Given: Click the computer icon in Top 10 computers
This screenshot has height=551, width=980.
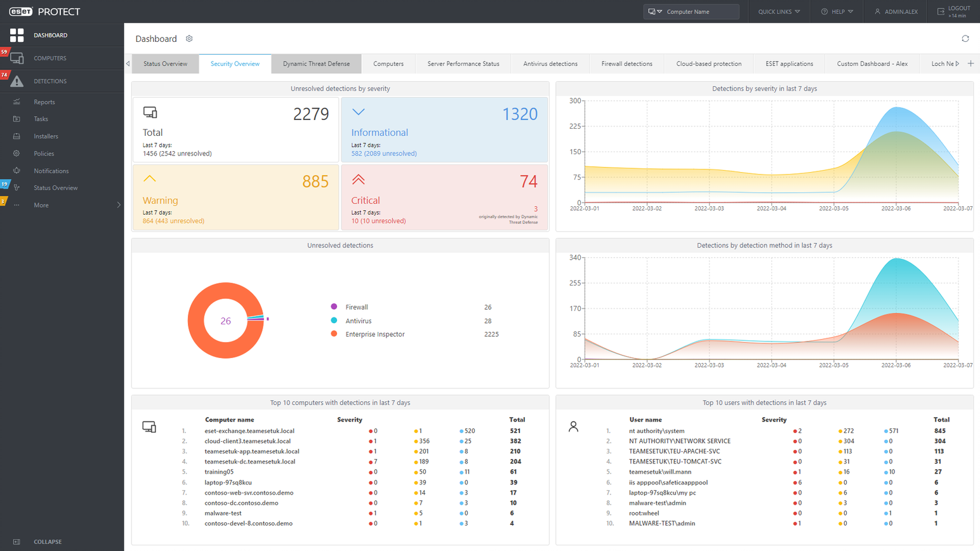Looking at the screenshot, I should coord(149,427).
